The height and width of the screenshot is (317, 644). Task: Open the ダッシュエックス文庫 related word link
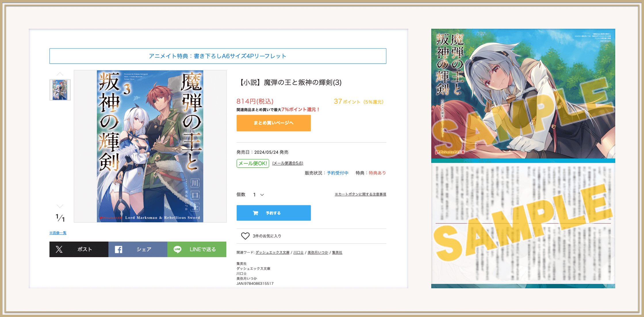point(272,252)
